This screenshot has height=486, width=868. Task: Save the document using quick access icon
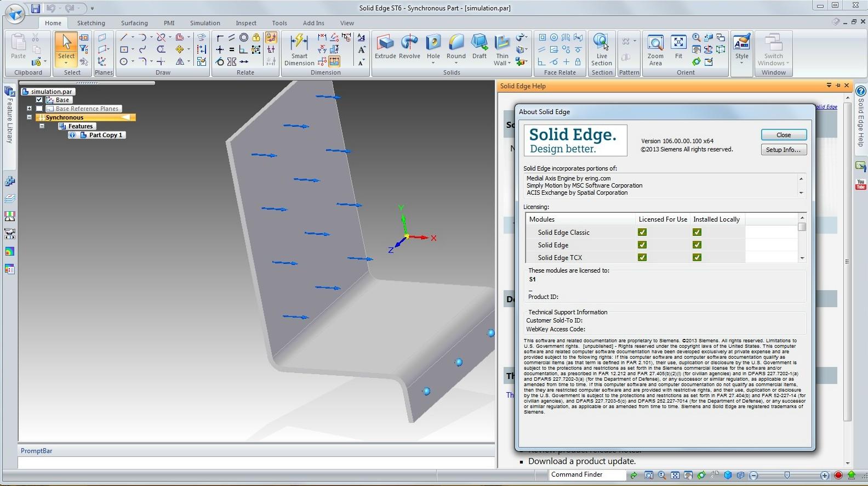click(36, 8)
